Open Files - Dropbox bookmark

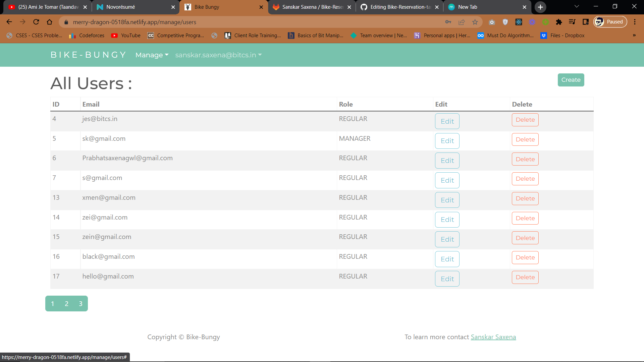point(567,36)
